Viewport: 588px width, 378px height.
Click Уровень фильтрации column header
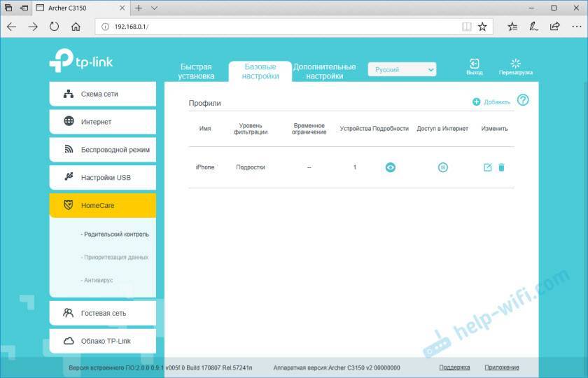pyautogui.click(x=251, y=129)
